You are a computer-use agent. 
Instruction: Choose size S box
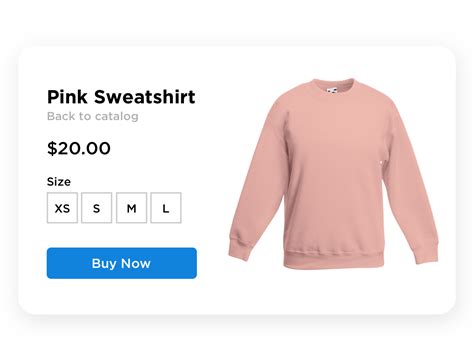97,208
